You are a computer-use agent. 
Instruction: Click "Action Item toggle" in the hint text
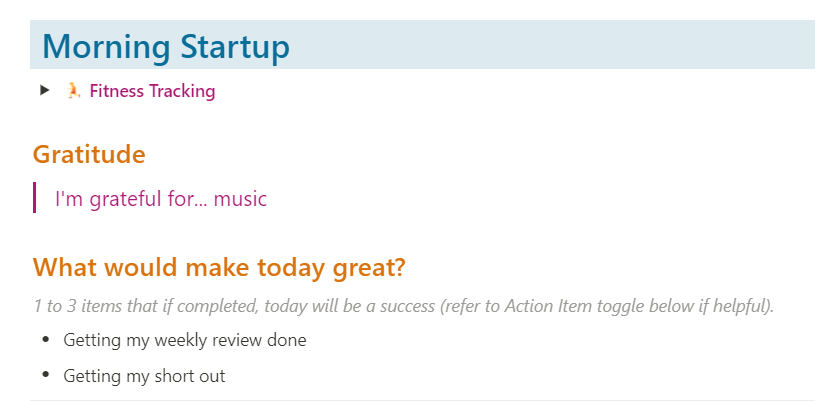tap(582, 305)
